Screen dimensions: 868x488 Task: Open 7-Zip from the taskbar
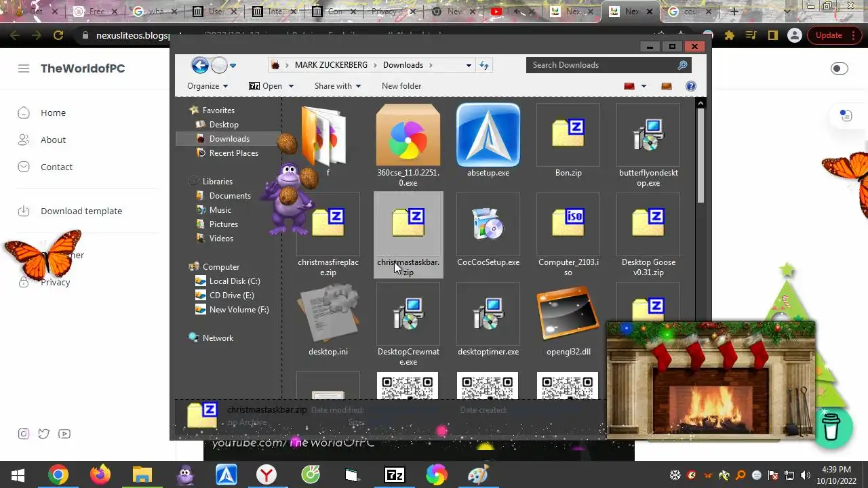(394, 474)
